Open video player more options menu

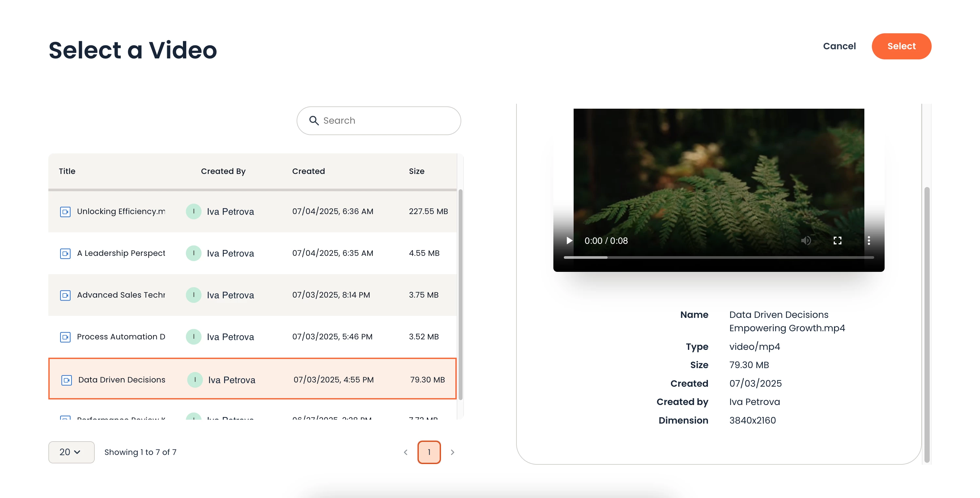(869, 241)
